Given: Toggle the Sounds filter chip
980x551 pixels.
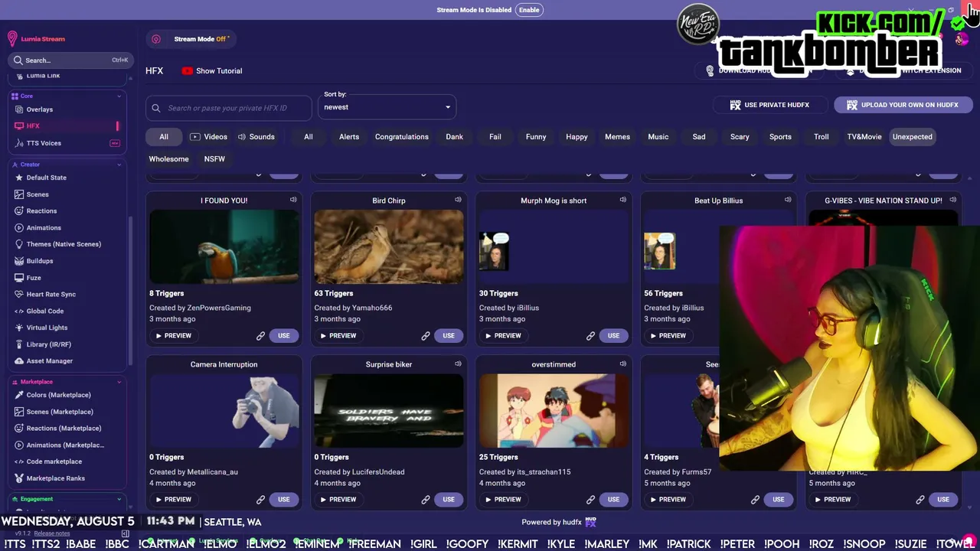Looking at the screenshot, I should coord(256,137).
